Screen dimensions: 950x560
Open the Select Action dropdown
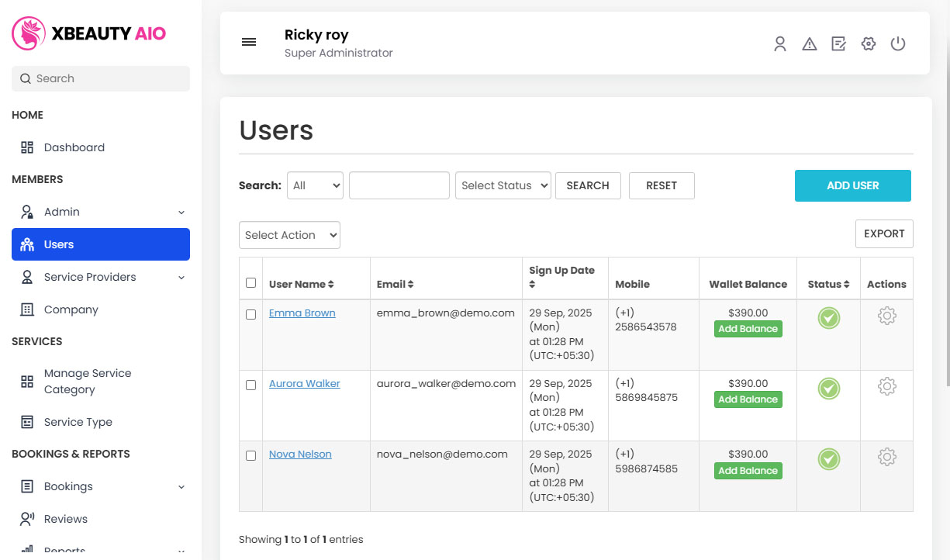tap(289, 234)
